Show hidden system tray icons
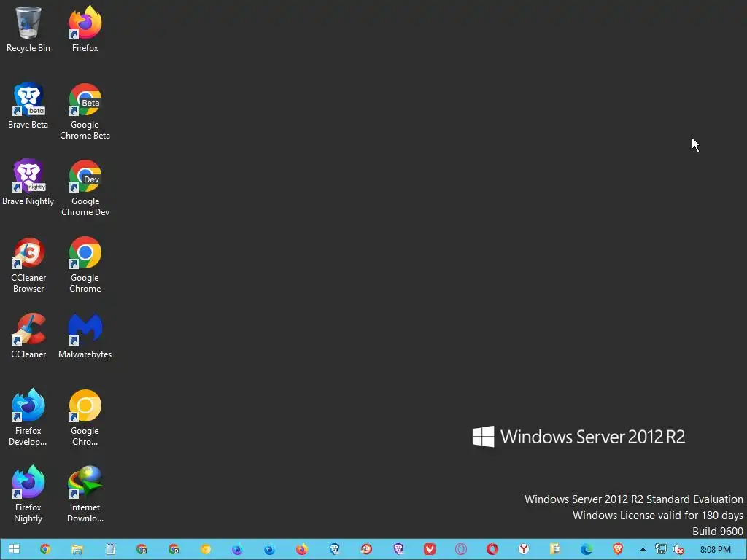The image size is (747, 560). coord(643,550)
